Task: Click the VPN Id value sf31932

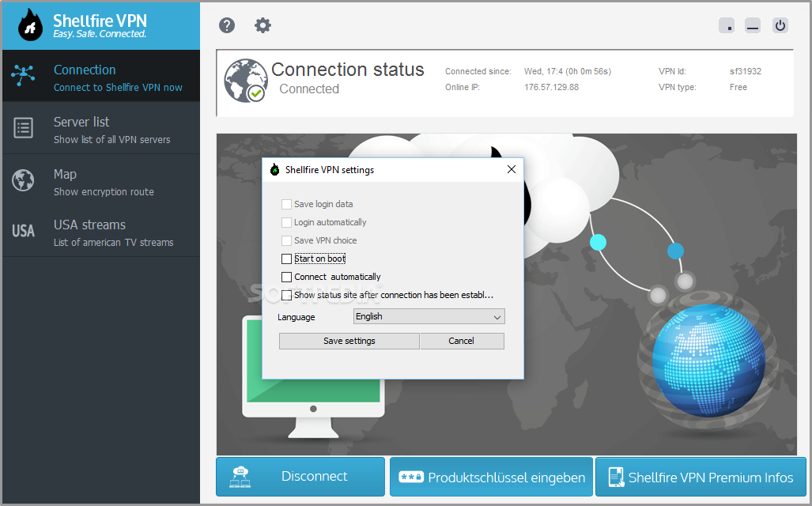Action: click(x=746, y=71)
